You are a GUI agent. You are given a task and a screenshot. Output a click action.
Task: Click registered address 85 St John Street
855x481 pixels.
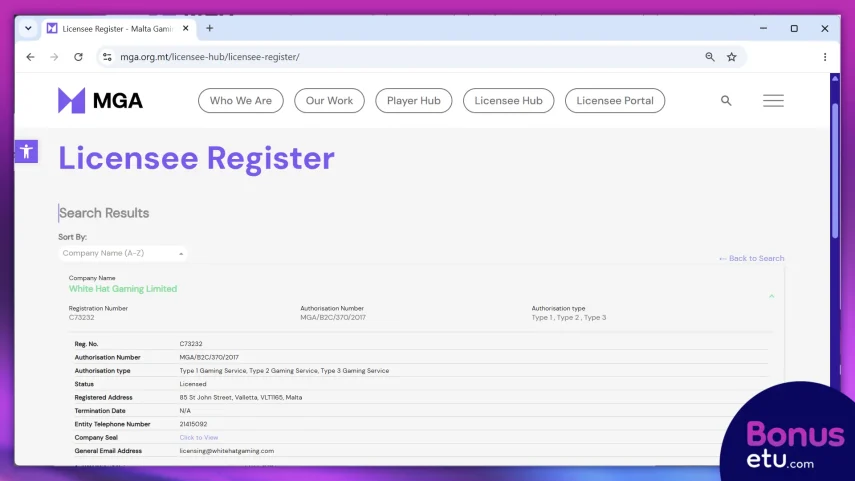click(x=240, y=398)
